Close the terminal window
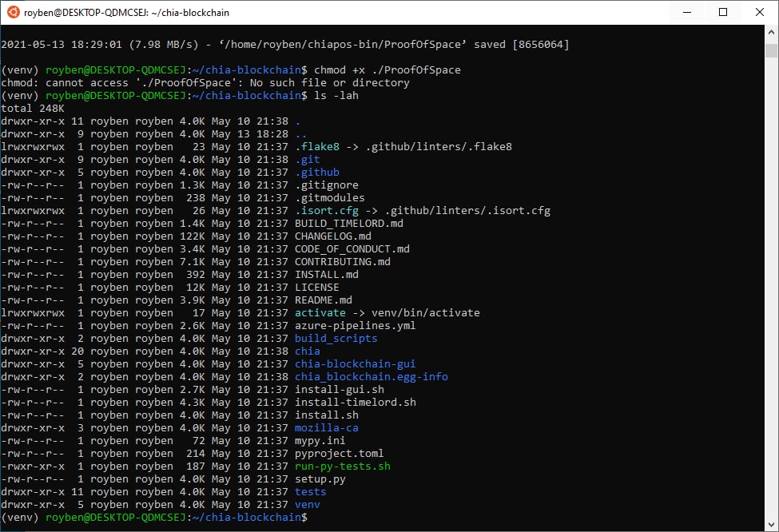779x532 pixels. click(x=760, y=13)
